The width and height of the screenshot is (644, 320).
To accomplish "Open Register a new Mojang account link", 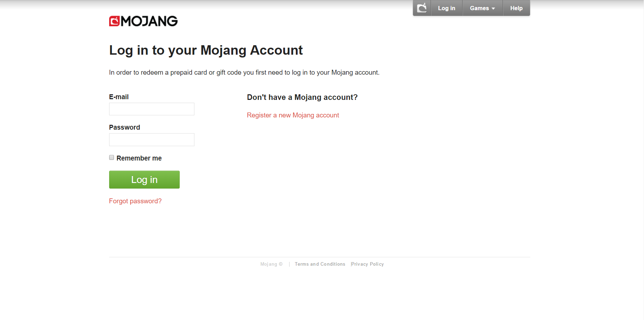I will pos(293,115).
